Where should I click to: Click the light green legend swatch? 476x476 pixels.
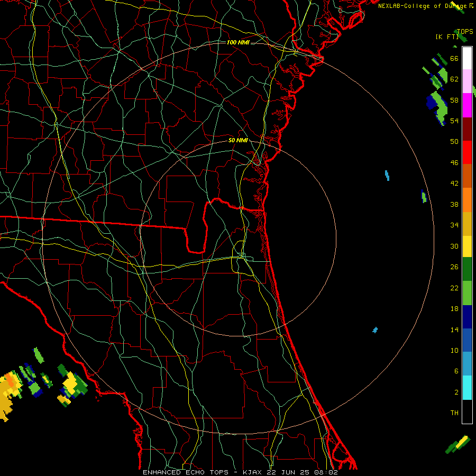pyautogui.click(x=467, y=293)
